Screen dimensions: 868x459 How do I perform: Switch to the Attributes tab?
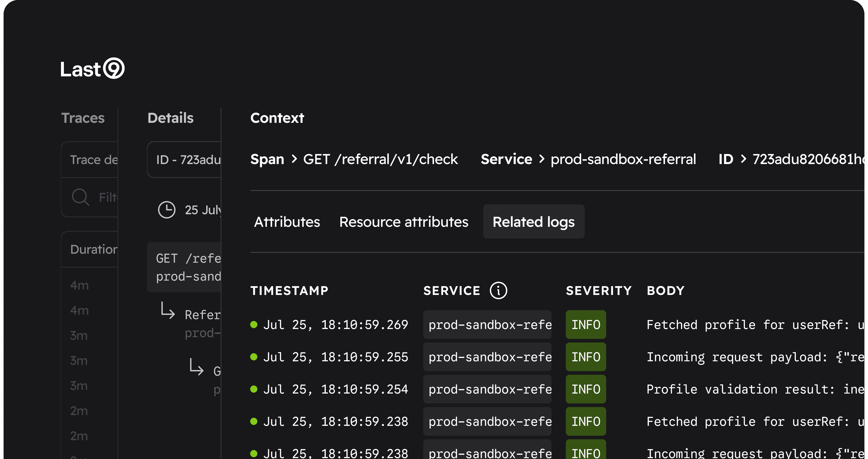(287, 222)
